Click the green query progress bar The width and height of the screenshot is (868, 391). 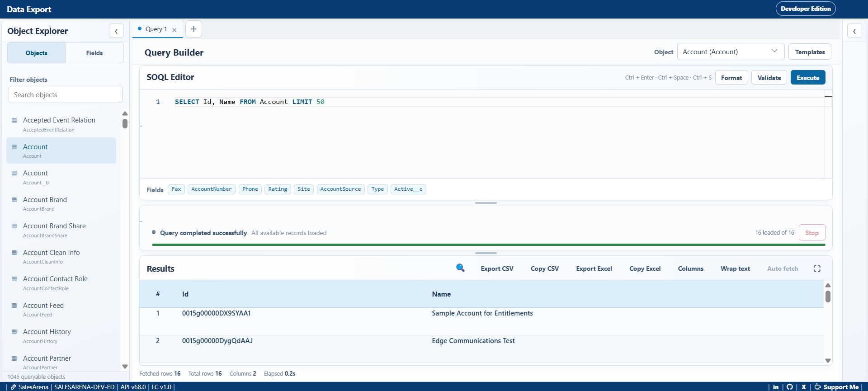tap(489, 245)
